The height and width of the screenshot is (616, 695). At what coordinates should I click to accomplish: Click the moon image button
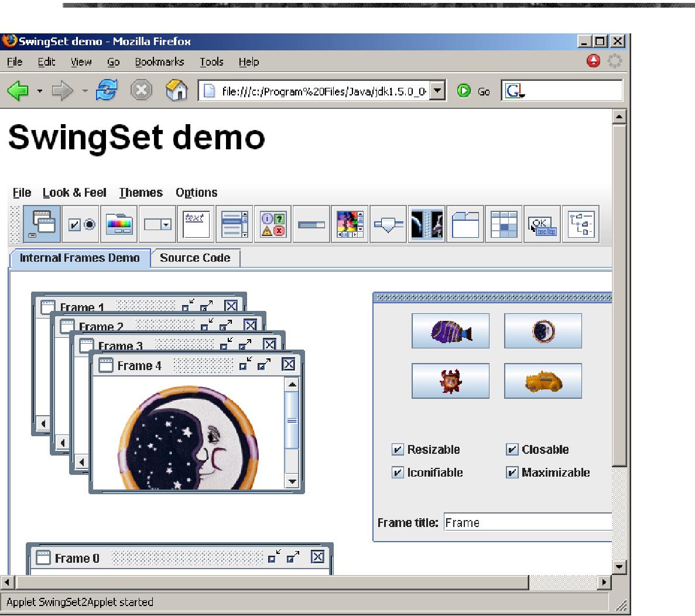pos(543,331)
